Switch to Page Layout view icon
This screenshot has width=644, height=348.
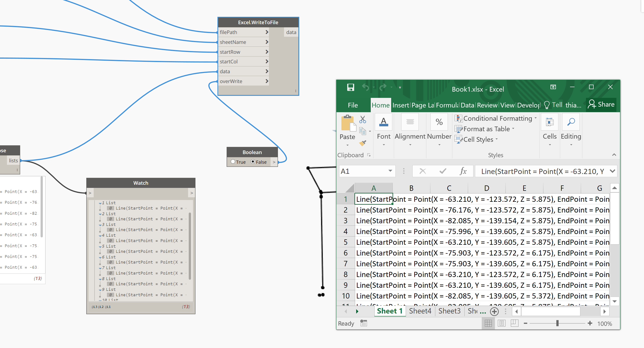coord(501,323)
